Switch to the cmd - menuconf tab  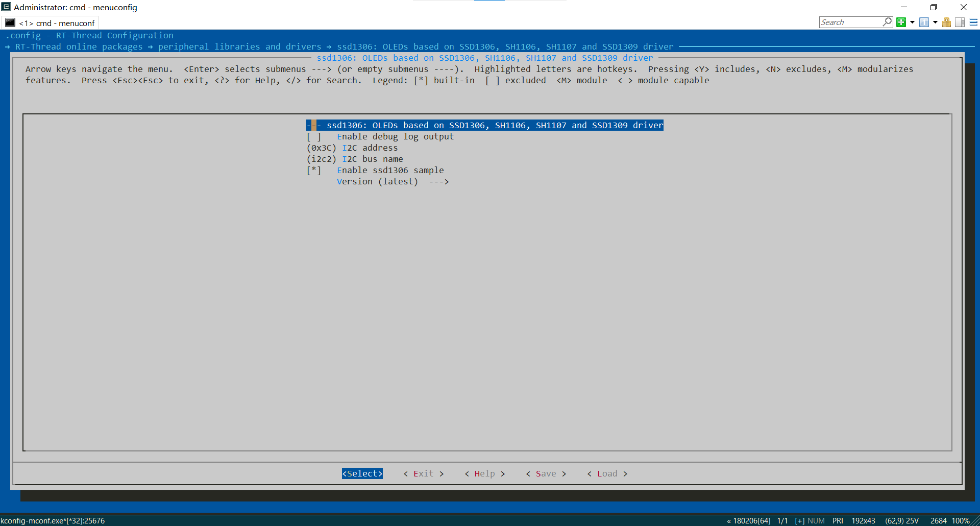point(51,23)
